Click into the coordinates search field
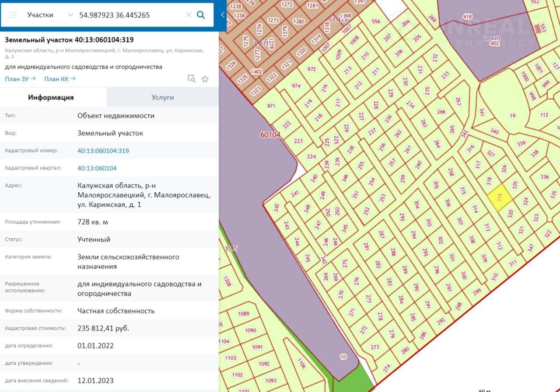 [129, 15]
